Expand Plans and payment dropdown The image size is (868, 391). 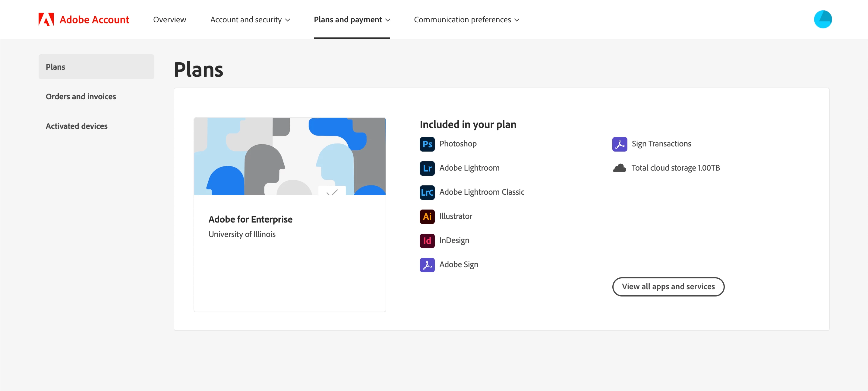click(352, 20)
